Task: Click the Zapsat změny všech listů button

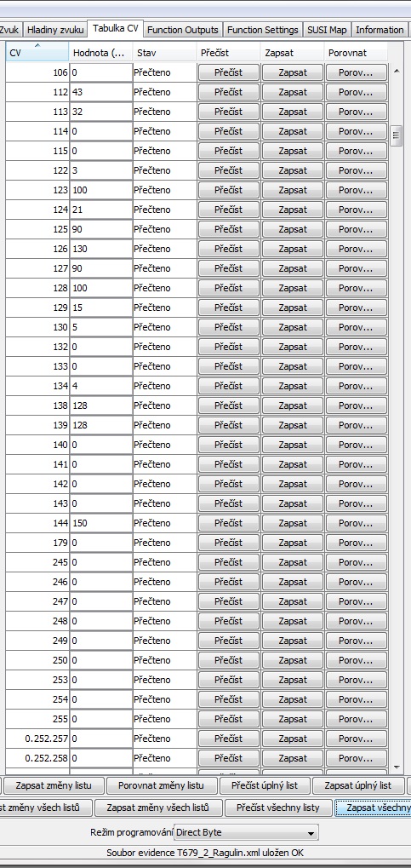Action: [158, 808]
